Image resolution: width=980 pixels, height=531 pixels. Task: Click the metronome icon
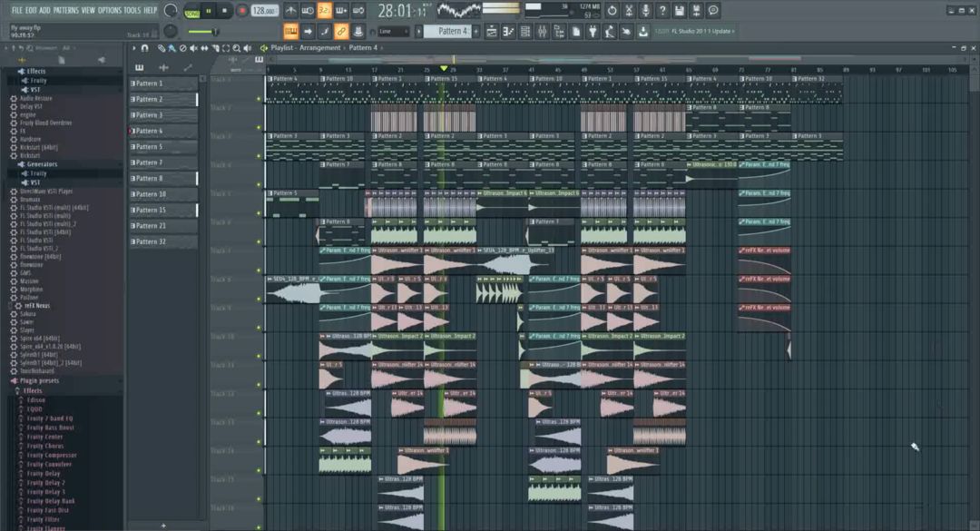(x=290, y=11)
